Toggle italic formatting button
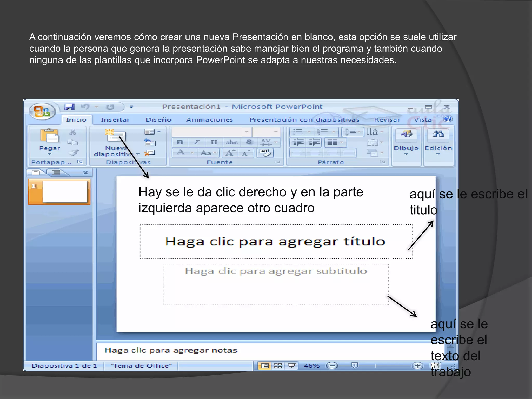The height and width of the screenshot is (399, 532). [197, 142]
